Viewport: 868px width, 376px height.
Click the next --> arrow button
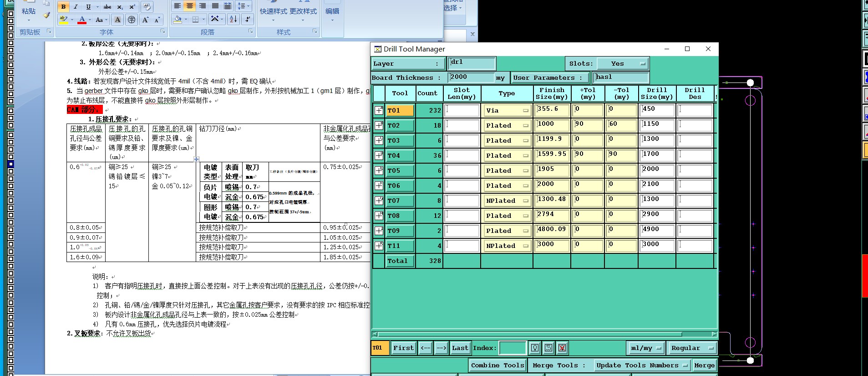[441, 348]
